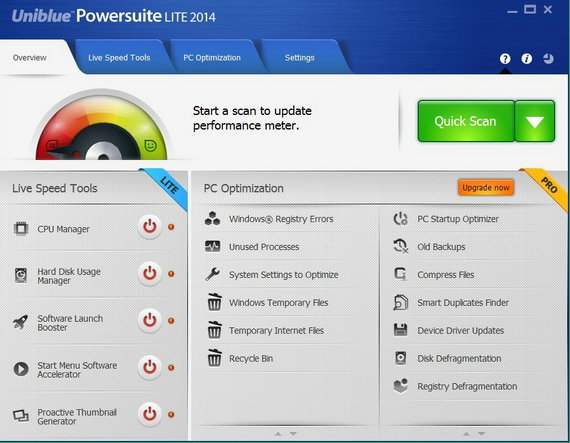Click the Proactive Thumbnail Generator icon
The image size is (570, 443).
[x=21, y=415]
